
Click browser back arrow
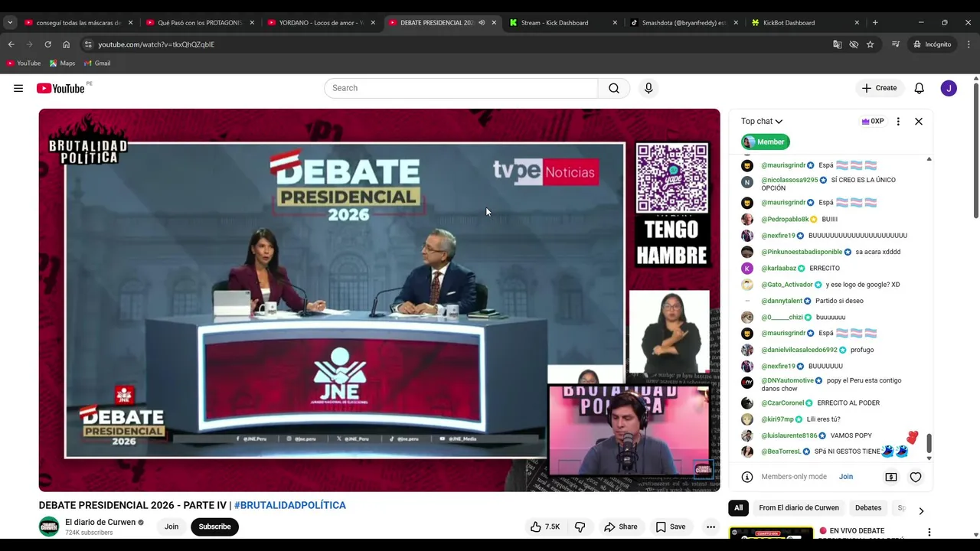11,44
